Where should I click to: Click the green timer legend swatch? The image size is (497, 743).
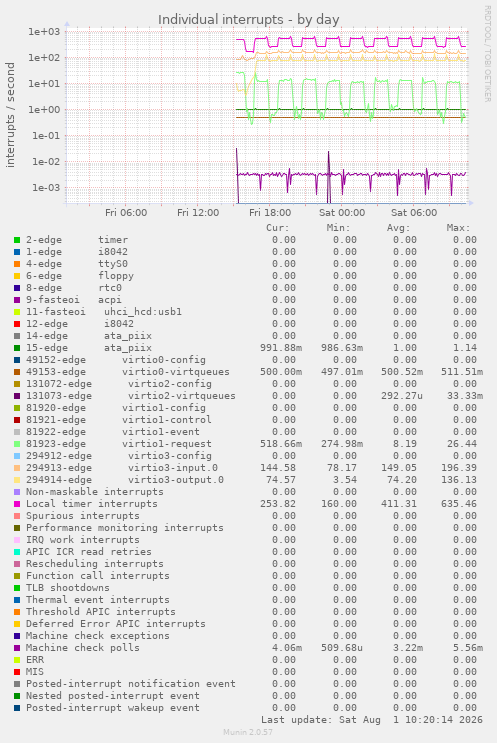[17, 240]
